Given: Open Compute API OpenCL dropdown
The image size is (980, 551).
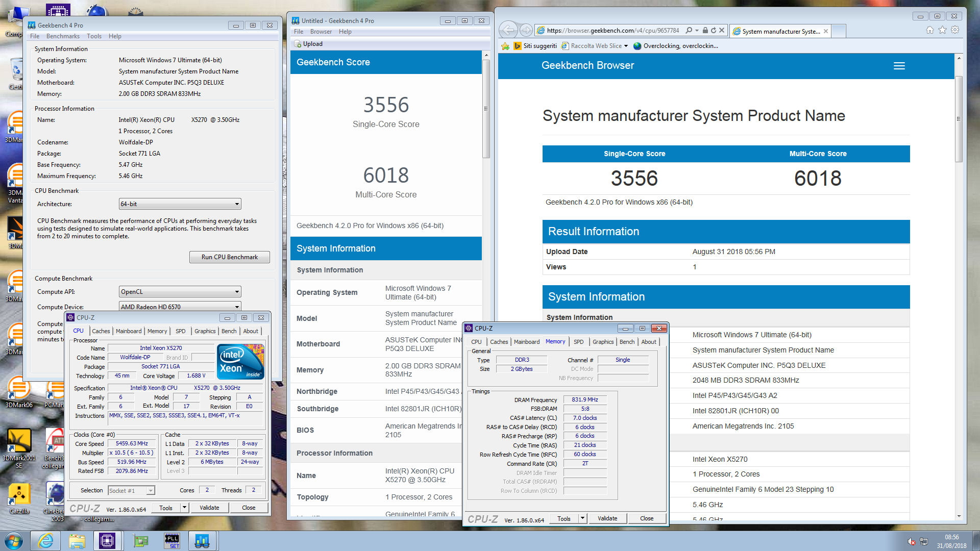Looking at the screenshot, I should (180, 292).
